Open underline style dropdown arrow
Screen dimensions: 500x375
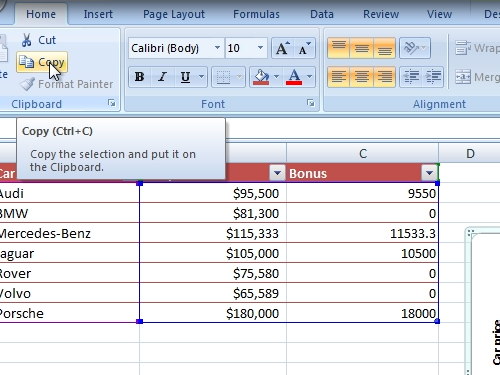coord(202,77)
